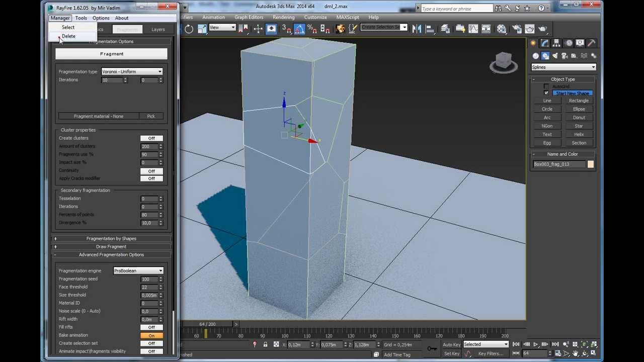The height and width of the screenshot is (362, 644).
Task: Open the Mirror tool in toolbar
Action: (417, 29)
